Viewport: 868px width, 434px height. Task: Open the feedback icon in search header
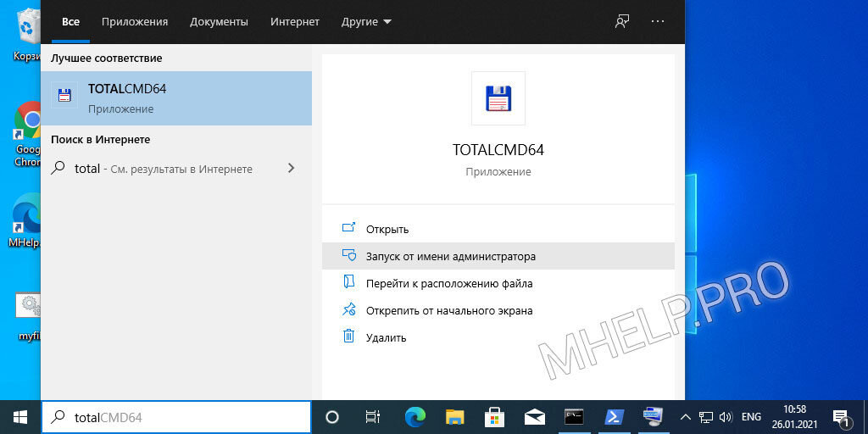point(622,21)
